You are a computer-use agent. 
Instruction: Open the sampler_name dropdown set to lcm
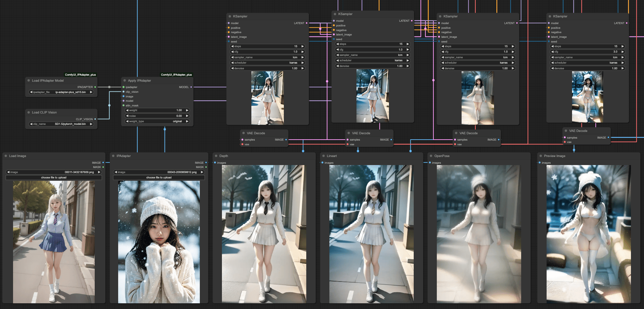pos(267,57)
